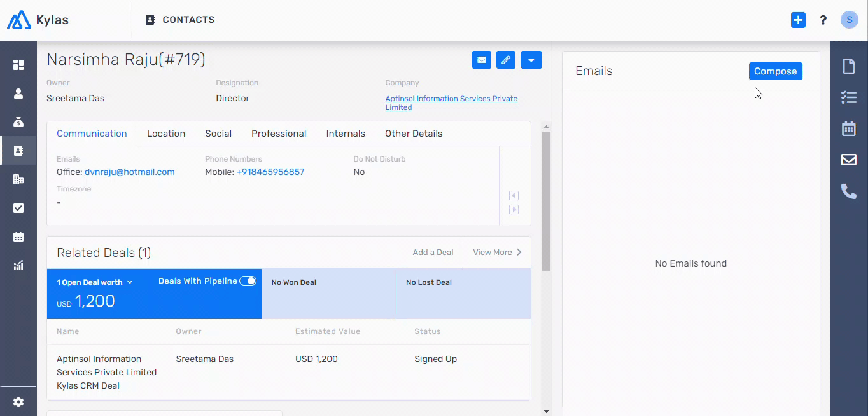Click Sreetama Das in deal owner column
This screenshot has height=416, width=868.
205,359
